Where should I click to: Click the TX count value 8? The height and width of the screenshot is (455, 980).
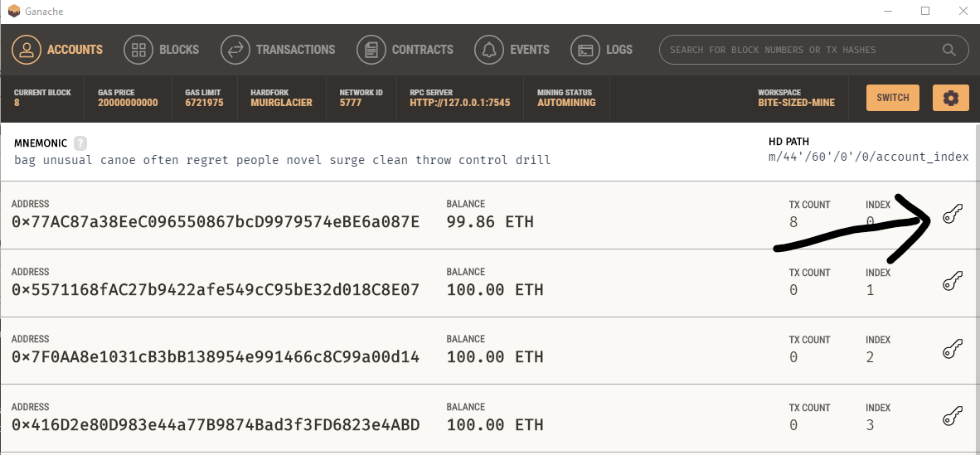793,222
